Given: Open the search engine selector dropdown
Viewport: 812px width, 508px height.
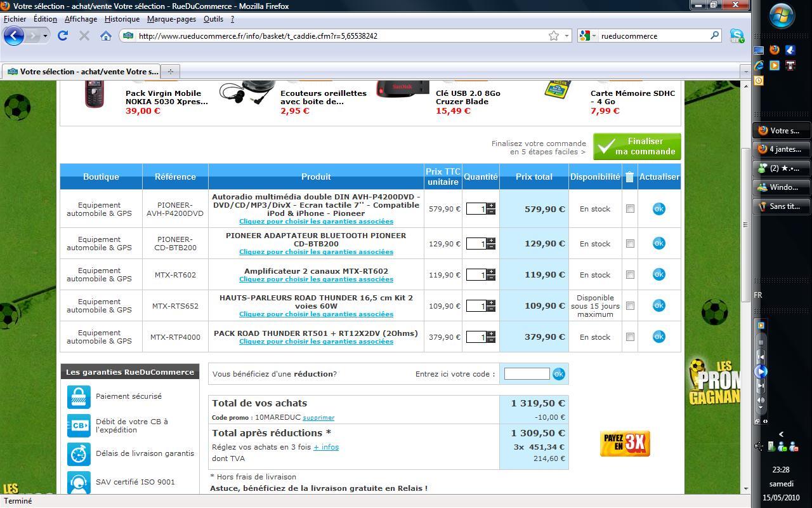Looking at the screenshot, I should click(594, 36).
